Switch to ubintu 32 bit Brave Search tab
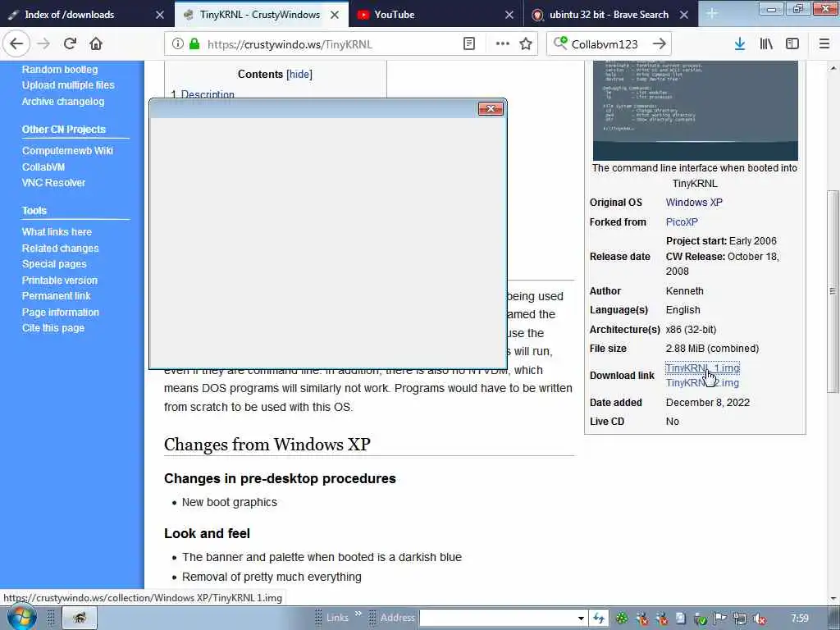This screenshot has width=840, height=630. (610, 15)
